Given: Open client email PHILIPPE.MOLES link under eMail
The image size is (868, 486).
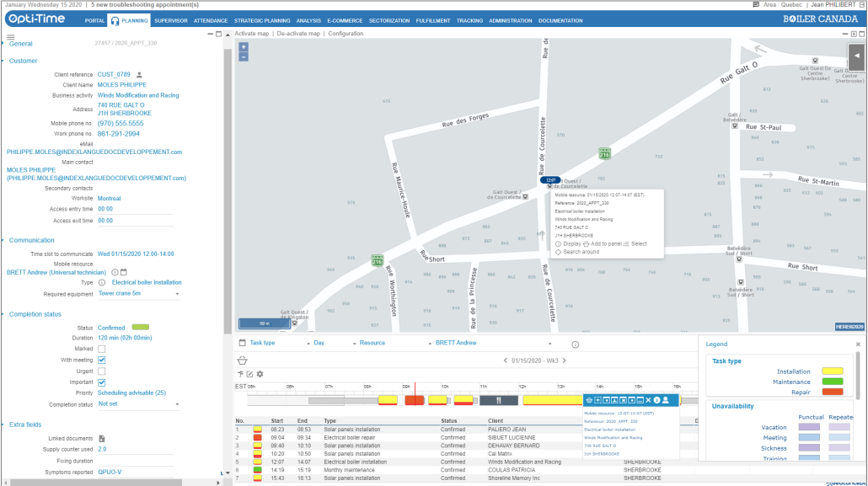Looking at the screenshot, I should 94,152.
